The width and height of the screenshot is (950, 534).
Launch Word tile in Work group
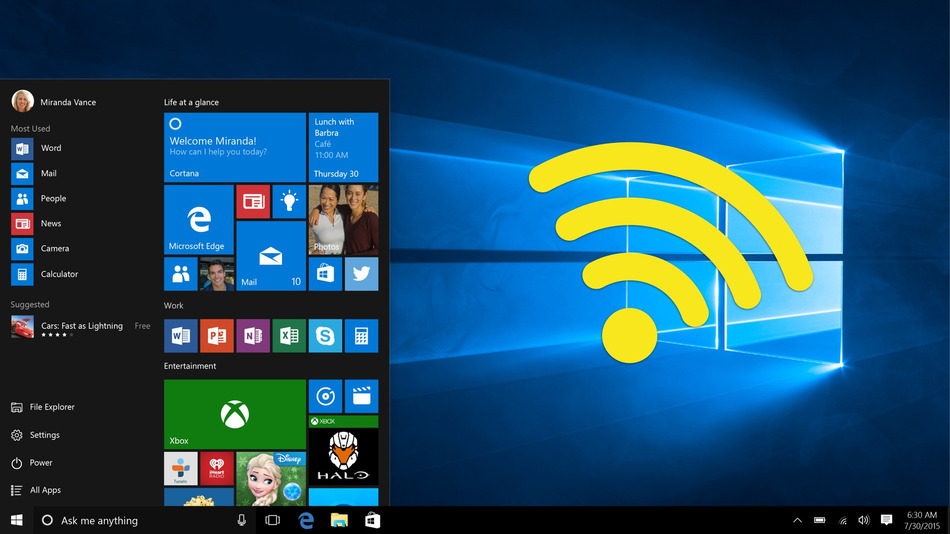click(x=181, y=336)
